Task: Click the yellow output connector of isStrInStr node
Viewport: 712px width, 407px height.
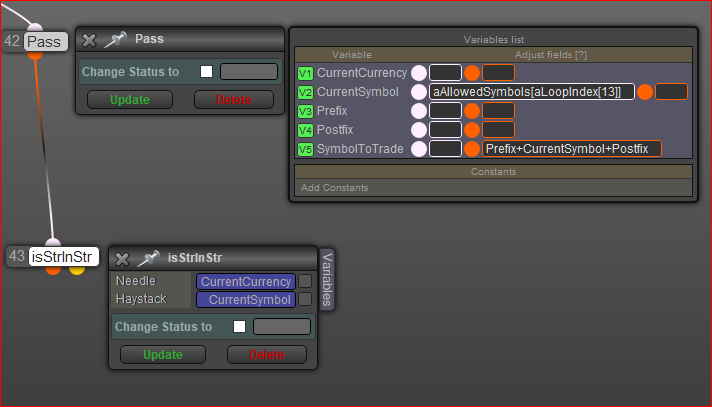Action: [x=77, y=270]
